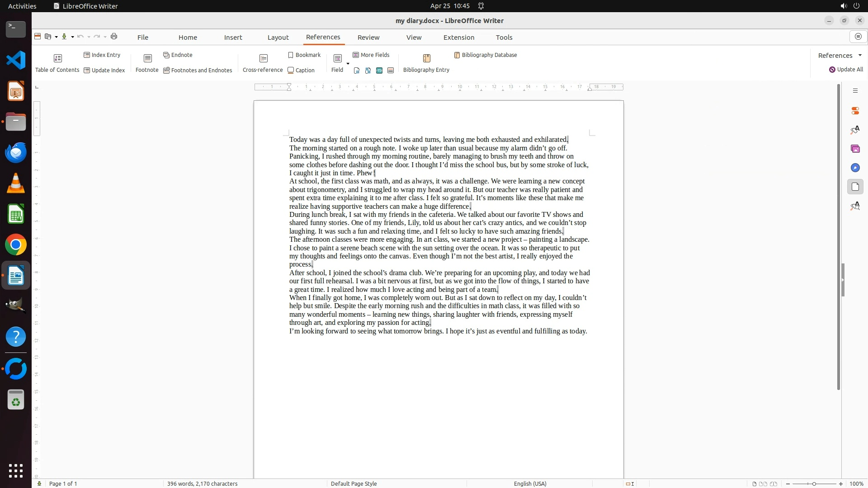Open the Review tab
This screenshot has width=868, height=488.
[x=368, y=38]
